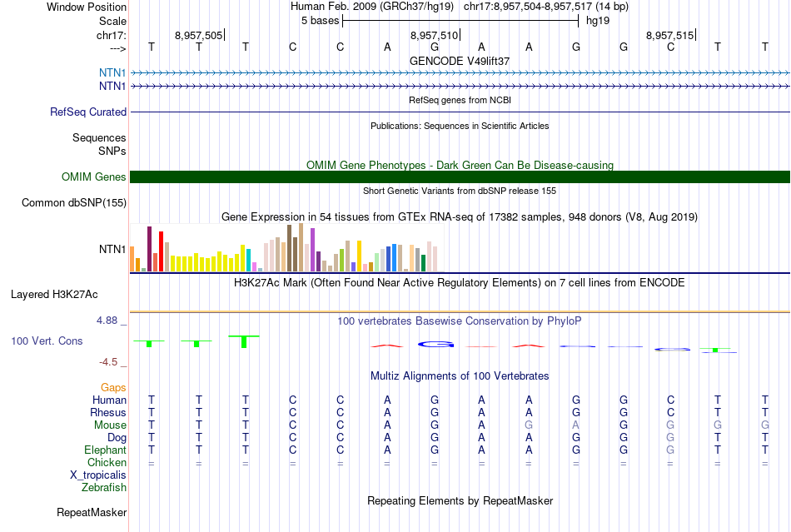Click the 4.88 PhyloP upper limit value

click(107, 321)
